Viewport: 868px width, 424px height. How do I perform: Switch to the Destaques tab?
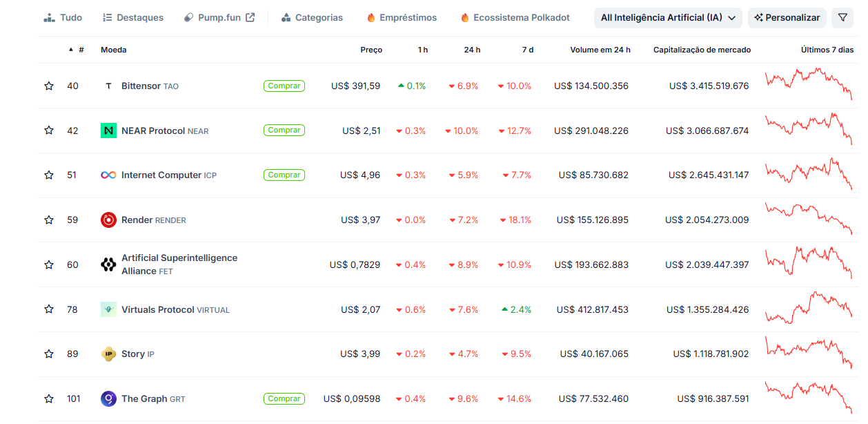click(x=132, y=17)
